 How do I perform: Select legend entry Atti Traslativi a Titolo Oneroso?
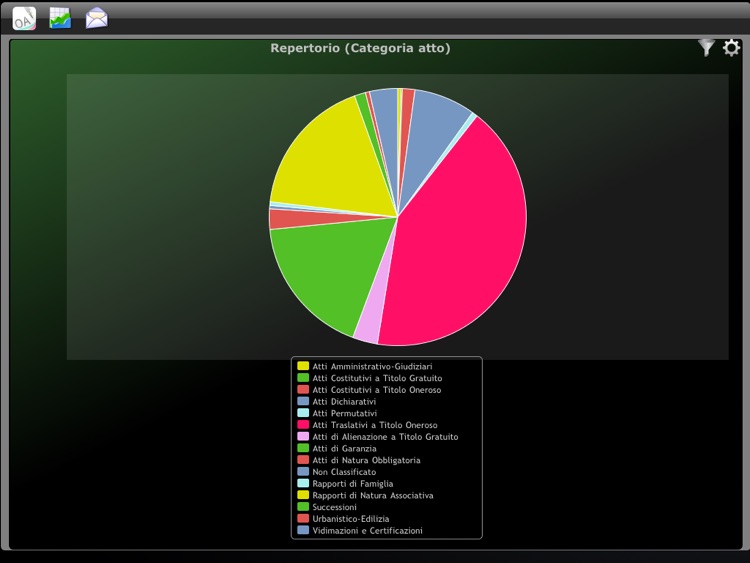(x=375, y=425)
